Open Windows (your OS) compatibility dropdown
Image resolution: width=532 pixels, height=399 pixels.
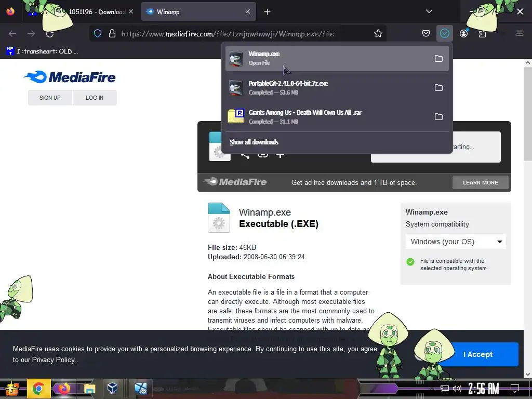(x=456, y=242)
